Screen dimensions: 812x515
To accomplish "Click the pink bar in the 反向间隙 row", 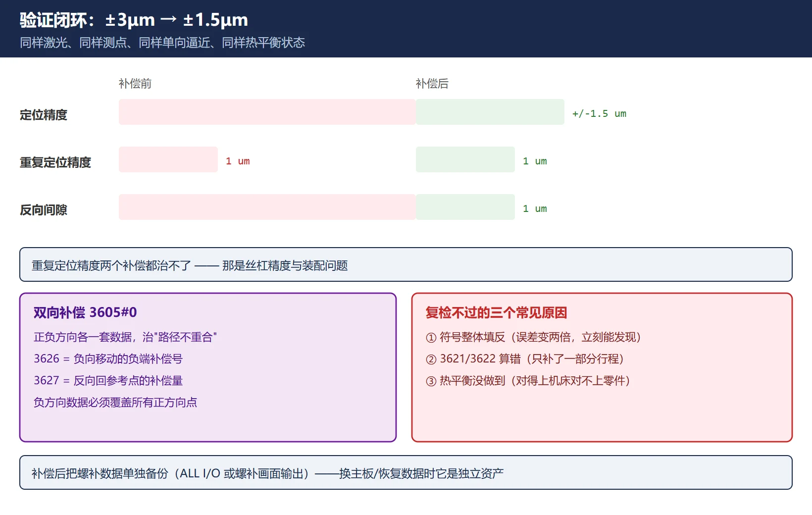I will coord(267,207).
